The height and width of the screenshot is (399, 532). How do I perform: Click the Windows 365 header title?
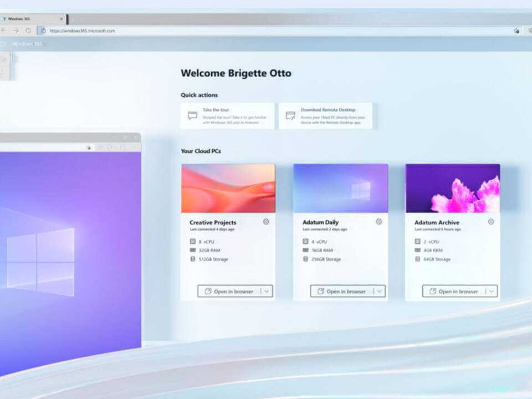point(28,44)
